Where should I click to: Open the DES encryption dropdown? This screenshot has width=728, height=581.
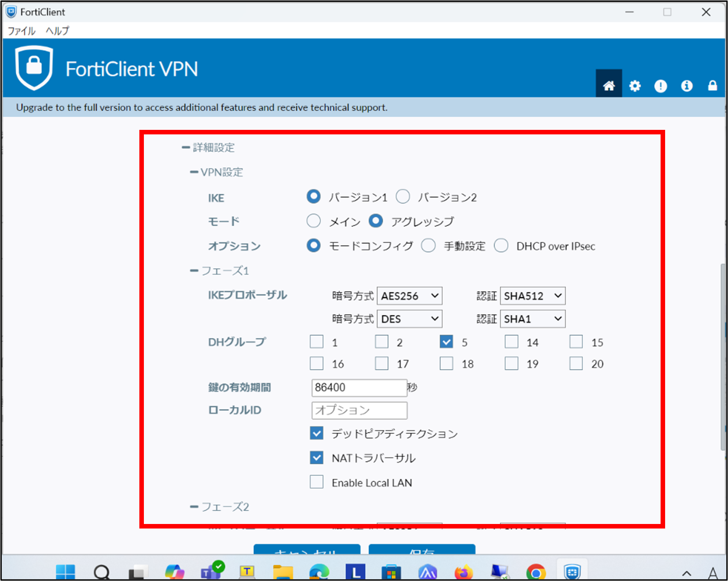(x=409, y=319)
